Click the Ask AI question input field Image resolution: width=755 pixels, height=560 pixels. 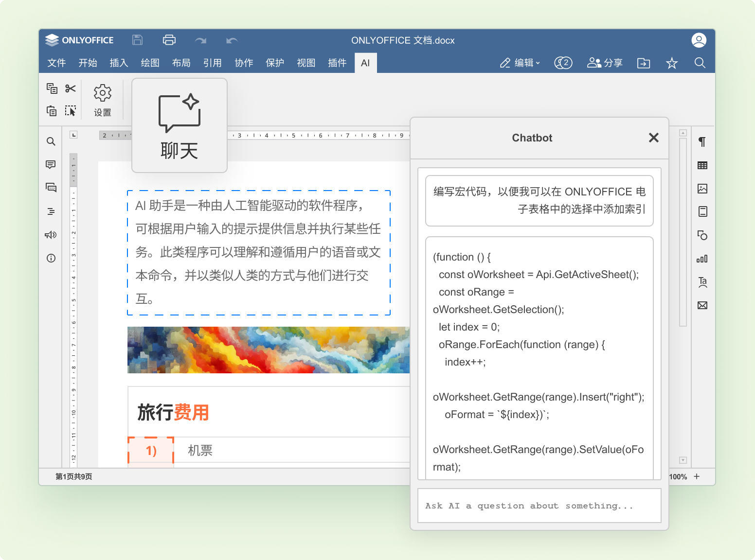coord(539,506)
